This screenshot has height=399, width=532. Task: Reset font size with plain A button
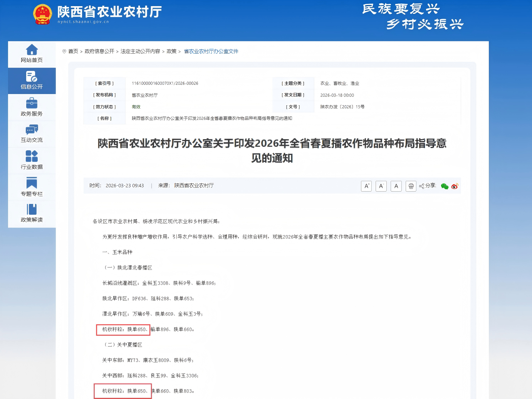(x=396, y=186)
